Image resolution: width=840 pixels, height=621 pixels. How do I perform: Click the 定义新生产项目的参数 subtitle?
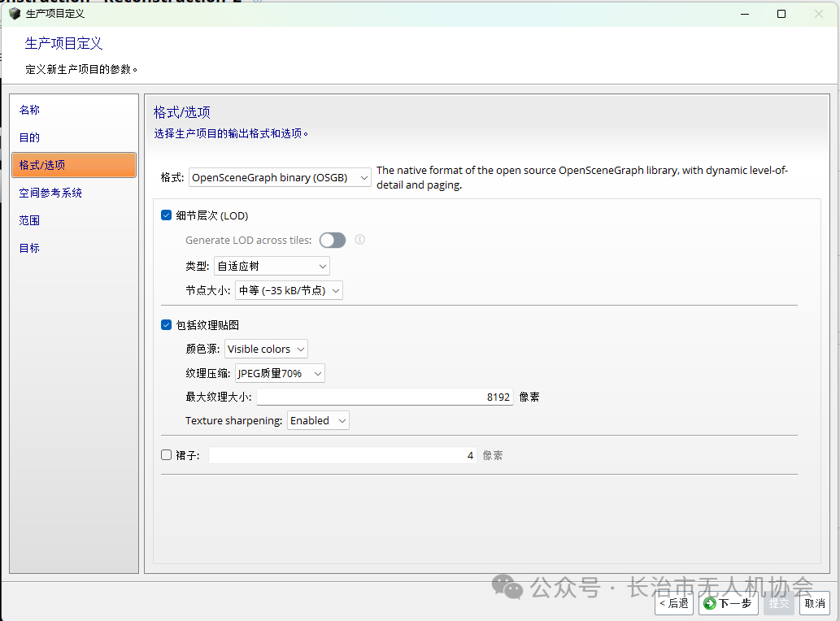pos(81,70)
